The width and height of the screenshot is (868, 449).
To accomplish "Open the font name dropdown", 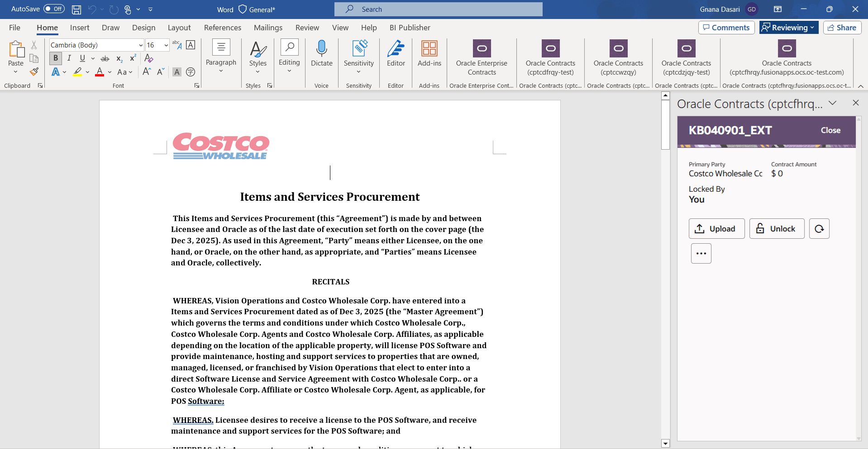I will click(141, 45).
